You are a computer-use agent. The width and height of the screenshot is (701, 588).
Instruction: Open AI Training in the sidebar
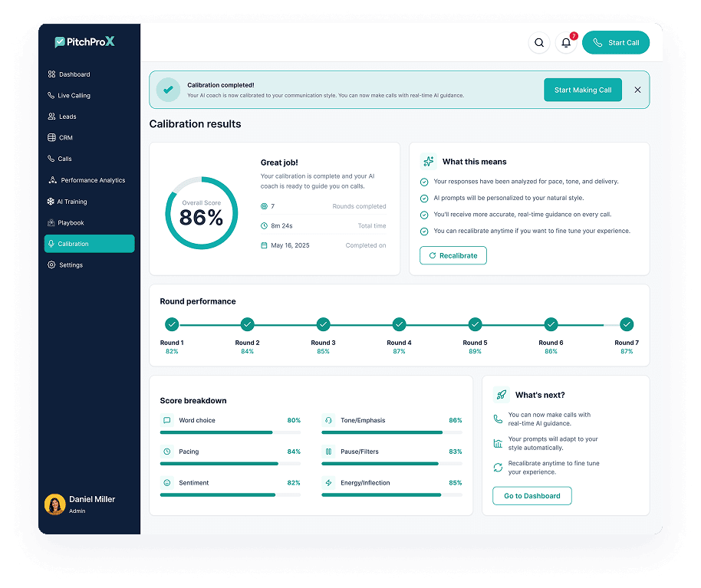tap(90, 202)
